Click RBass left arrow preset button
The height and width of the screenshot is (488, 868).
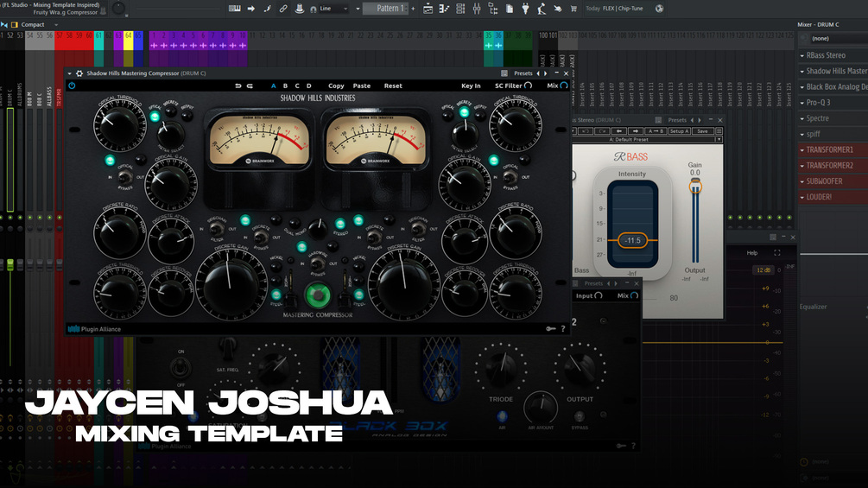(619, 131)
